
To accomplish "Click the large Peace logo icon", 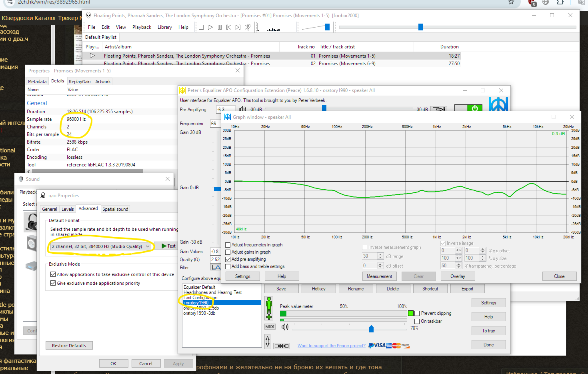I will pyautogui.click(x=498, y=104).
